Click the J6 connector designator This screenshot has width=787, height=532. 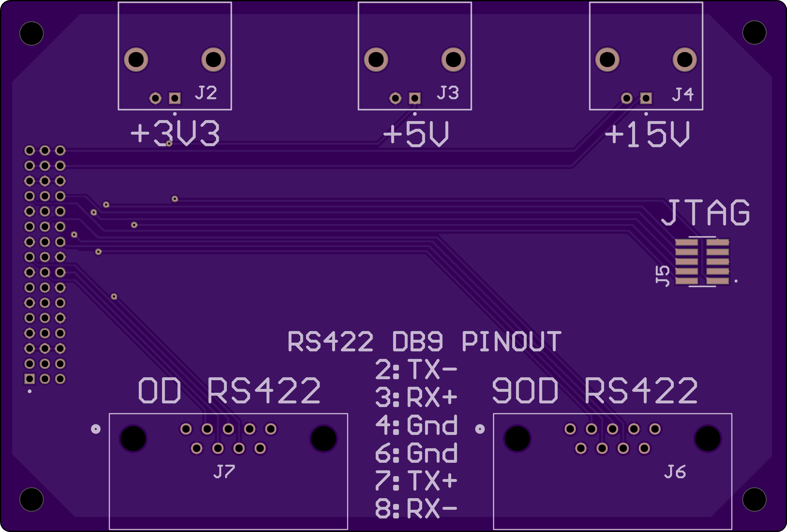[675, 471]
